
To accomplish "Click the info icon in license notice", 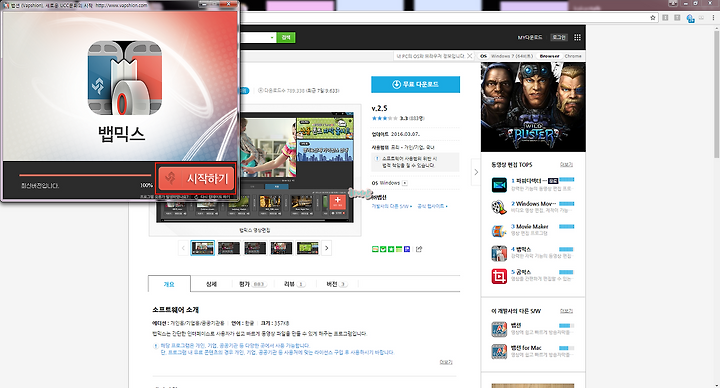I will point(377,158).
